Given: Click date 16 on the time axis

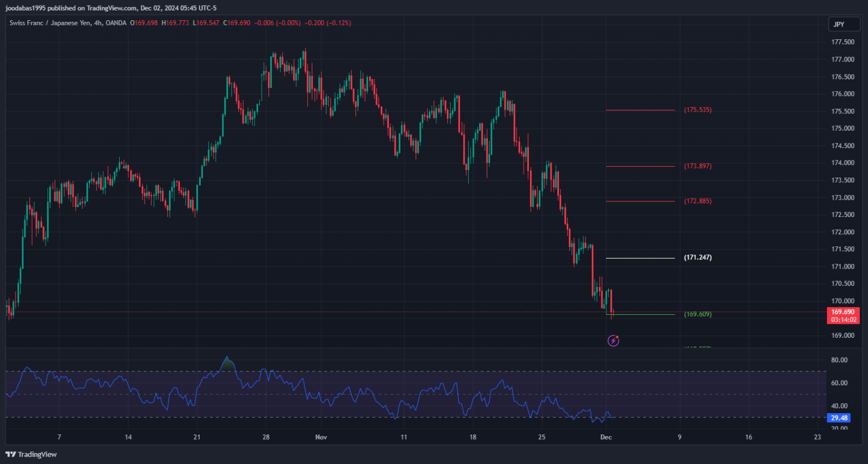Looking at the screenshot, I should [x=748, y=437].
